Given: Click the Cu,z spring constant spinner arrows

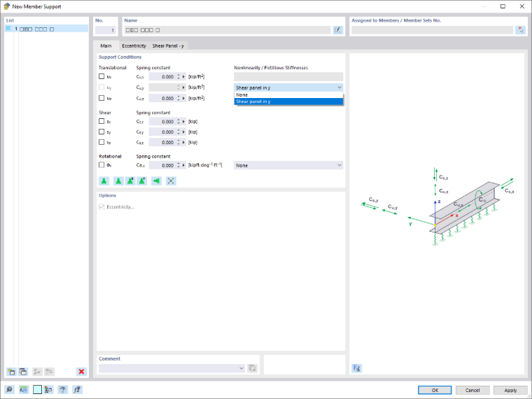Looking at the screenshot, I should tap(178, 98).
